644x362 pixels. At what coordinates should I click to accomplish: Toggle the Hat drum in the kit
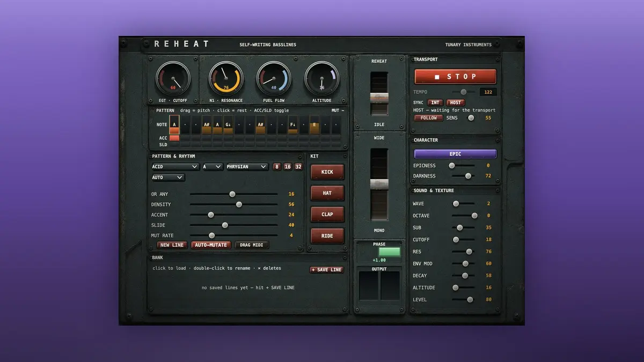point(327,193)
